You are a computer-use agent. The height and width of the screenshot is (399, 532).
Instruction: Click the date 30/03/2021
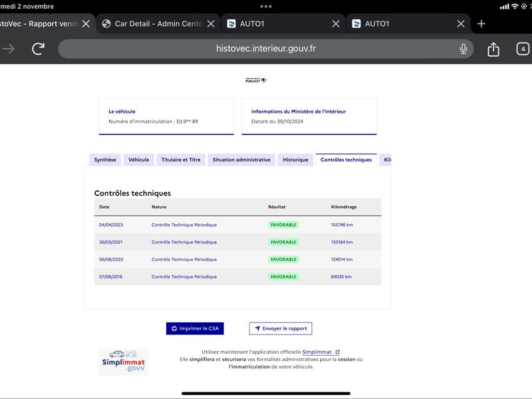[x=110, y=242]
